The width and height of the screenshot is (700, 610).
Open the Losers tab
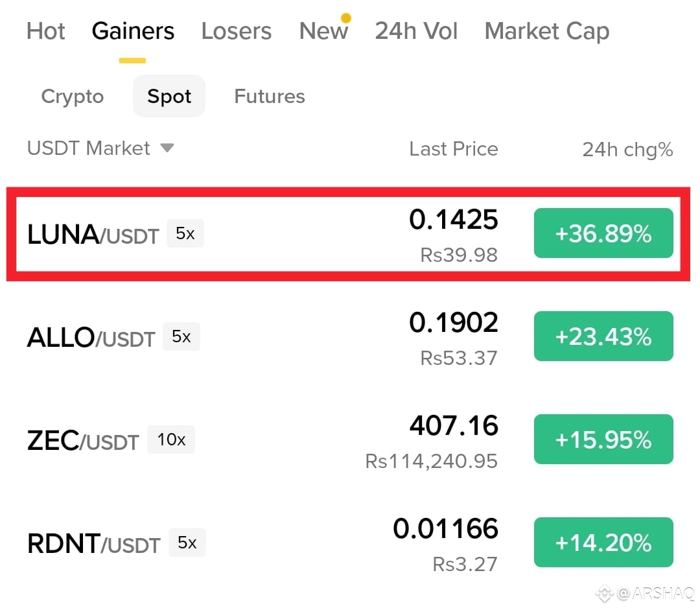tap(236, 31)
